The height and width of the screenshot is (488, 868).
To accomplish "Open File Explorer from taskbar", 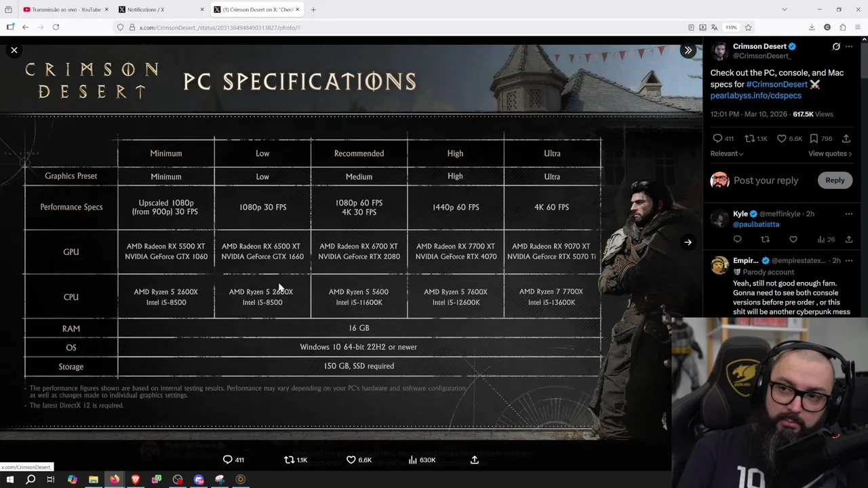I will (x=93, y=479).
